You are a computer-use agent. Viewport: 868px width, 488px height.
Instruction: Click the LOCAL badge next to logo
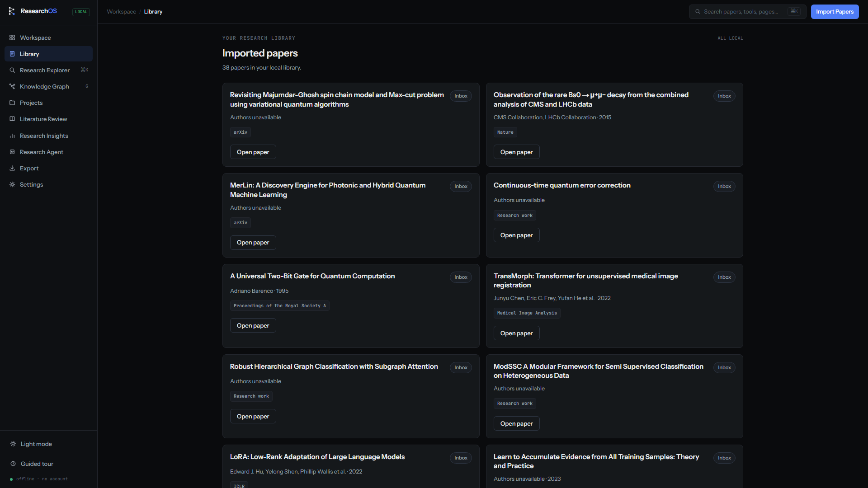(81, 12)
